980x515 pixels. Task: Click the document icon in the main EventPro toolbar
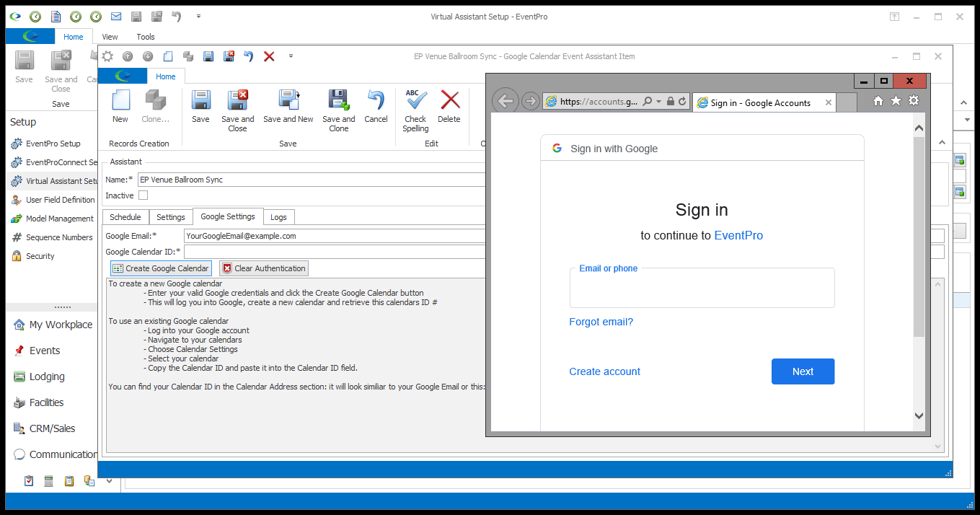coord(56,16)
